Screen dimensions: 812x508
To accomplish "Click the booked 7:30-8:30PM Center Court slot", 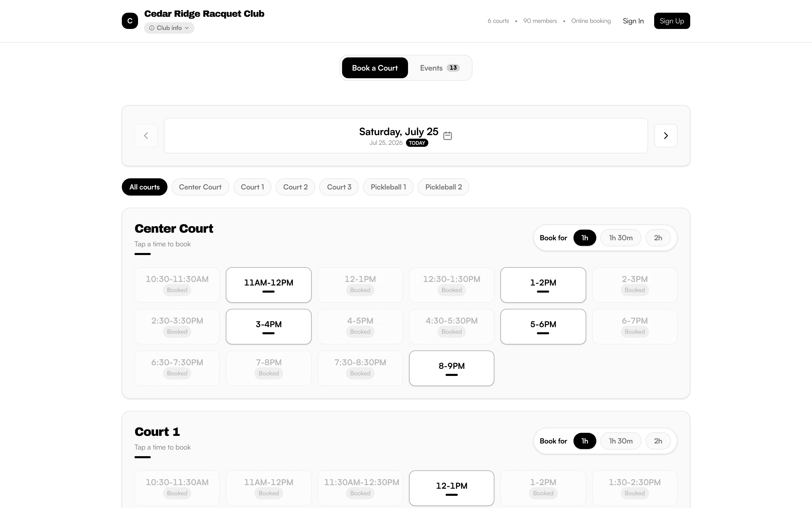I will pos(360,368).
